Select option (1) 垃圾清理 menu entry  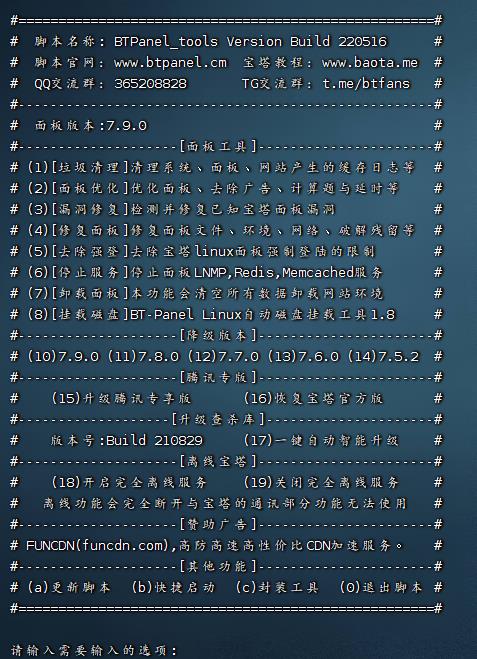[221, 168]
